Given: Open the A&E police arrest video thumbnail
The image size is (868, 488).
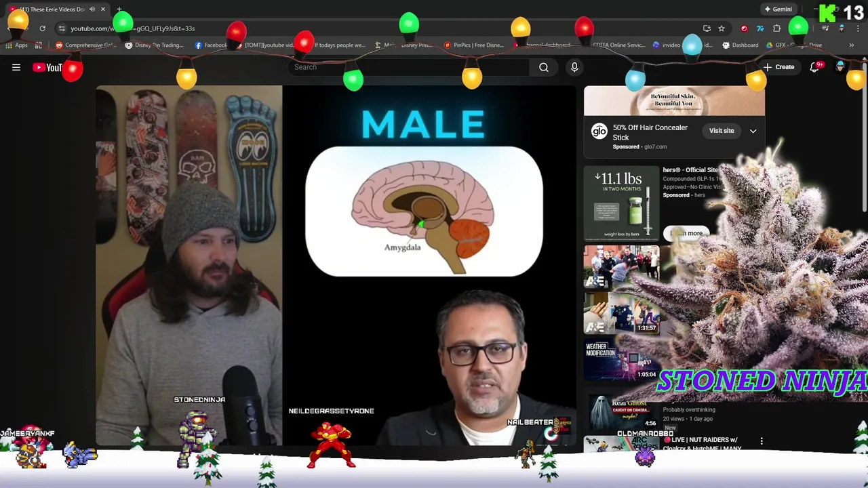Looking at the screenshot, I should click(621, 268).
